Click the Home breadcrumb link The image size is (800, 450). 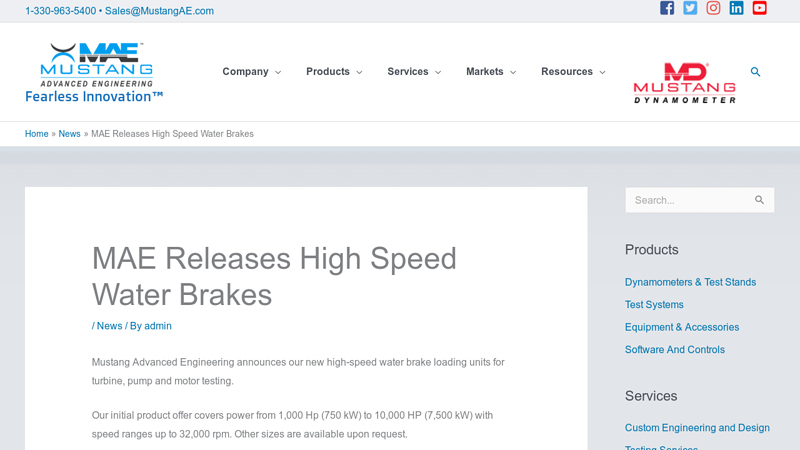point(37,134)
